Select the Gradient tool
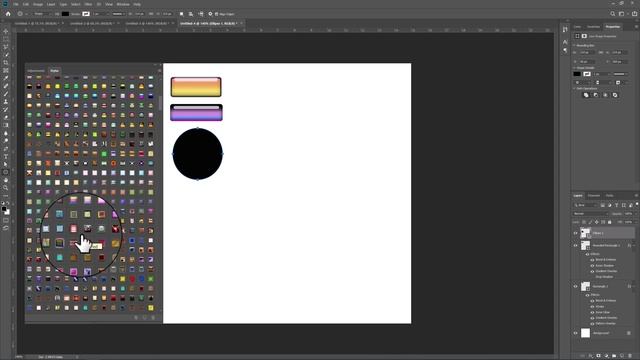This screenshot has height=360, width=640. [x=6, y=125]
